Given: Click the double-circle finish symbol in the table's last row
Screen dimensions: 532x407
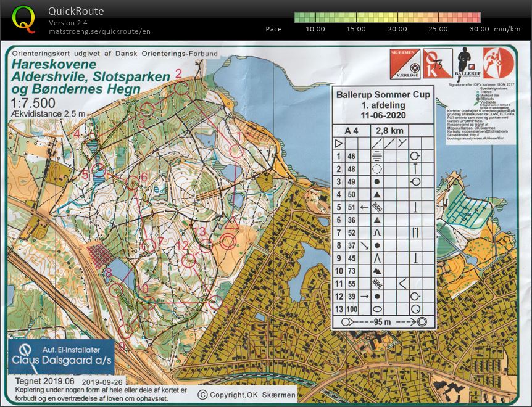Looking at the screenshot, I should (x=422, y=322).
